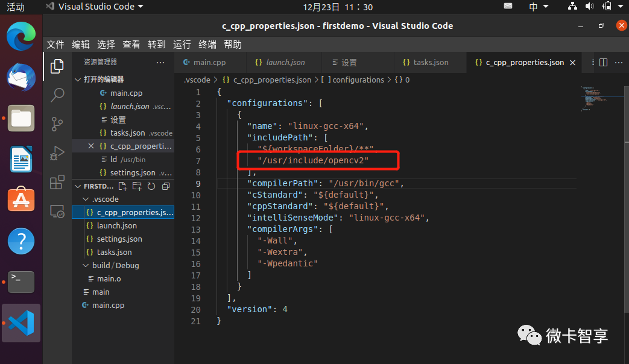Open the Remote Explorer view

(57, 211)
